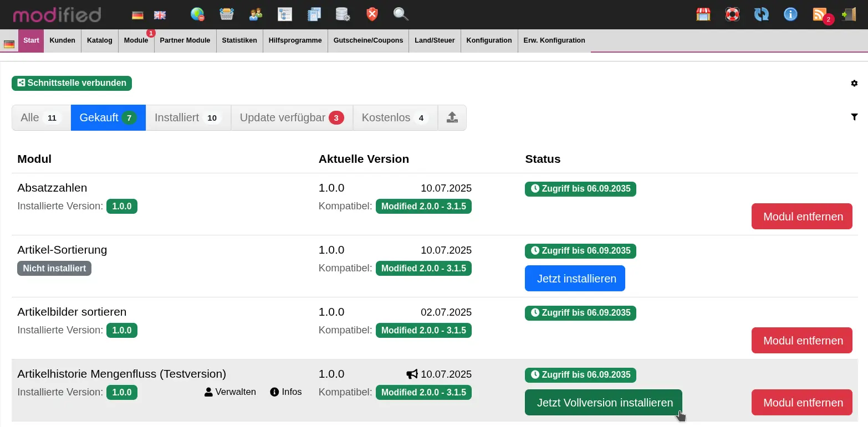The width and height of the screenshot is (868, 427).
Task: Remove the Absatzzahlen module
Action: pyautogui.click(x=801, y=217)
